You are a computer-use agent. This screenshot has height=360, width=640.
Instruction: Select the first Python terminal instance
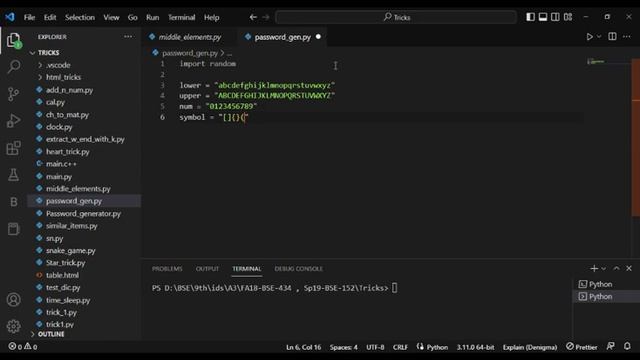(x=607, y=284)
